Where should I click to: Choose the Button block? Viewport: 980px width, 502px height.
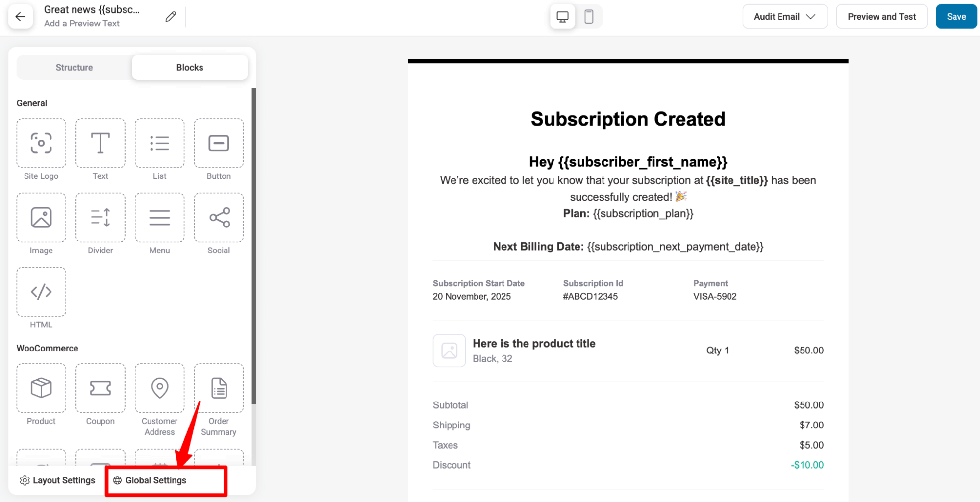pos(218,144)
